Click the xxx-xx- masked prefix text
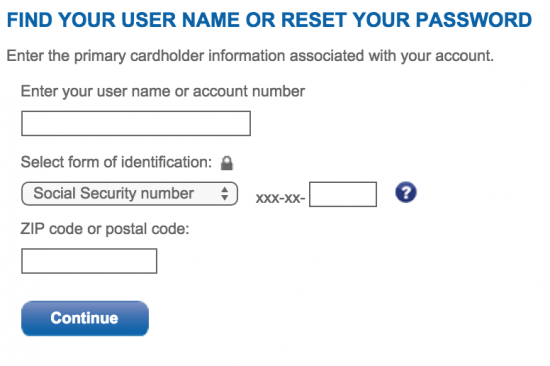This screenshot has height=366, width=550. click(280, 198)
